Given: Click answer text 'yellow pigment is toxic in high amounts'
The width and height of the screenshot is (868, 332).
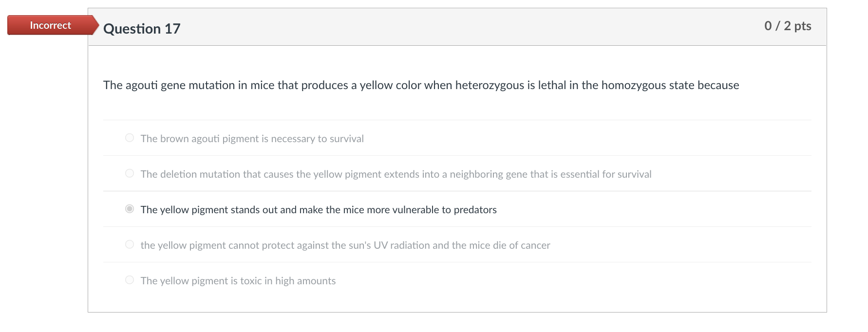Looking at the screenshot, I should (x=238, y=281).
